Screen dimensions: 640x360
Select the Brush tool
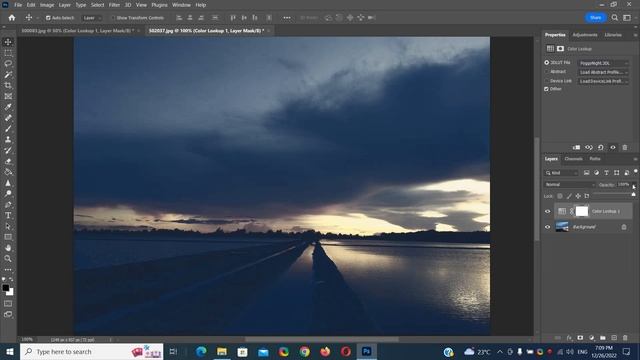pos(8,129)
